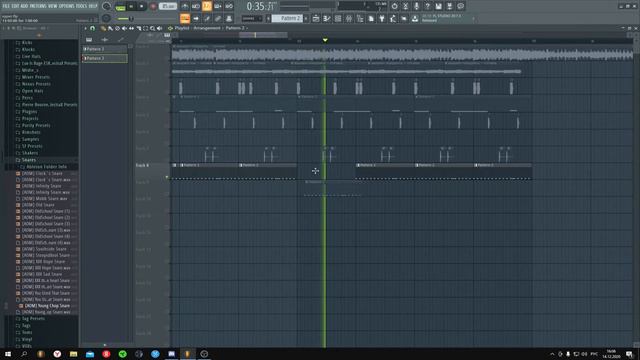Open the TOOLS menu
The height and width of the screenshot is (360, 640).
pyautogui.click(x=82, y=6)
